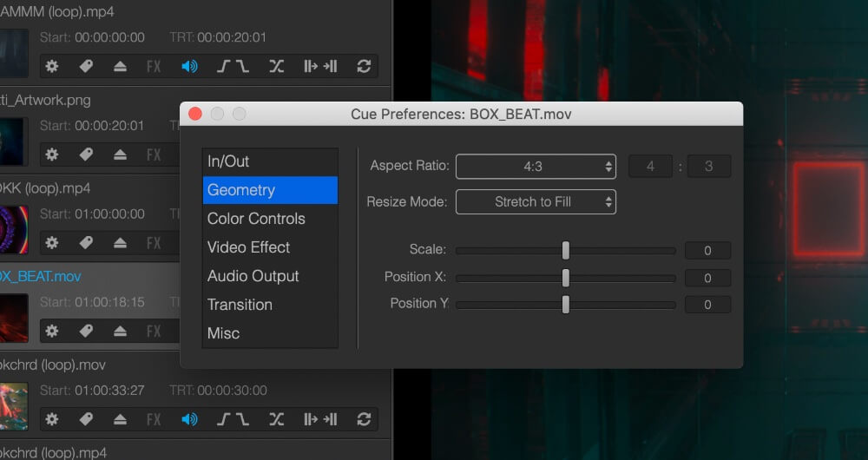The height and width of the screenshot is (460, 868).
Task: Click tag icon on BOX_BEAT.mov cue
Action: pos(86,331)
